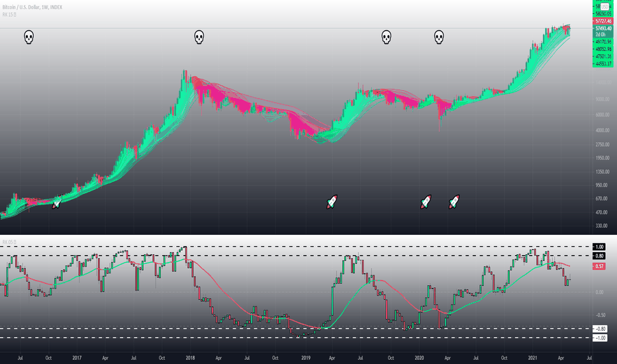Screen dimensions: 617x364
Task: Click the skull marker above the 2018 peak
Action: click(199, 37)
